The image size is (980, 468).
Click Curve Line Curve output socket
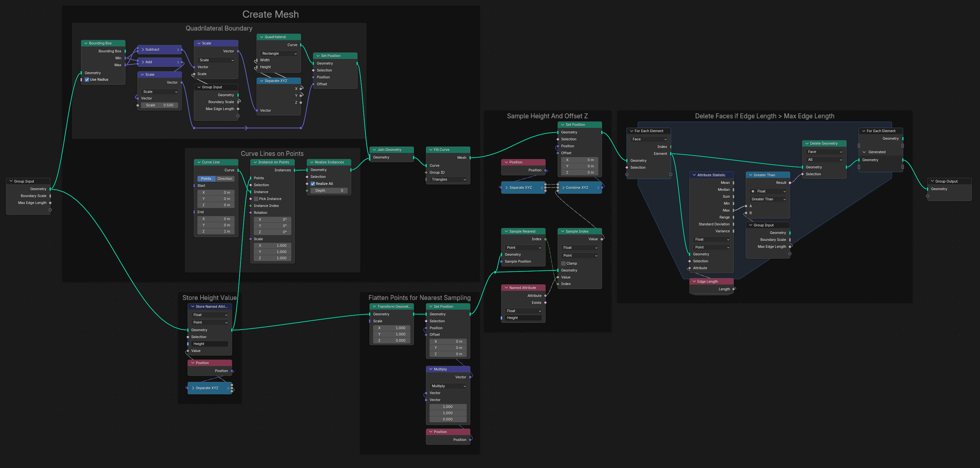[x=238, y=170]
